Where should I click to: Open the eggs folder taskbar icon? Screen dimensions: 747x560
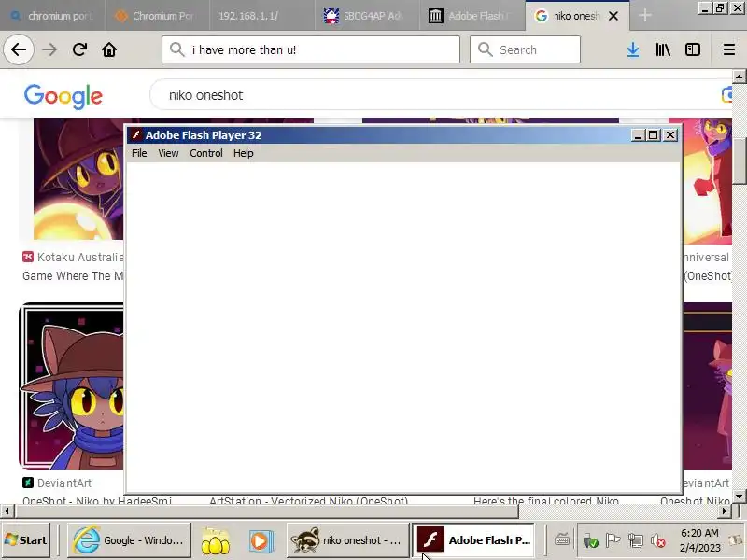[x=216, y=540]
